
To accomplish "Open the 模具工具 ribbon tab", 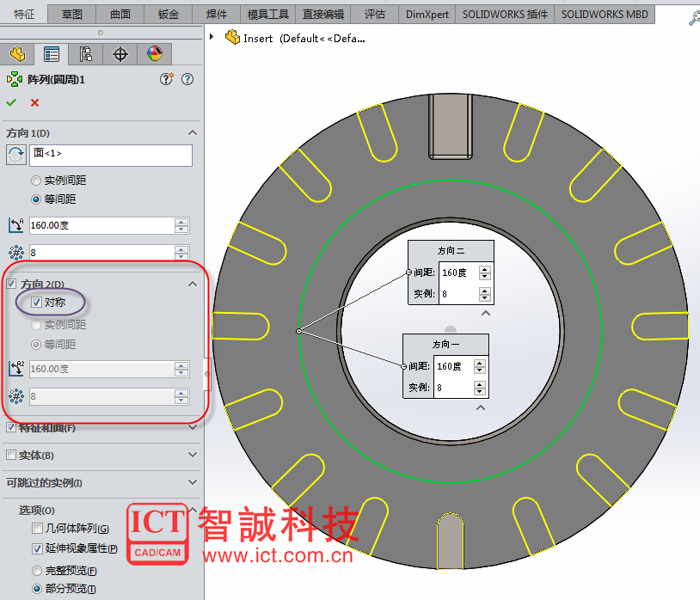I will [267, 15].
